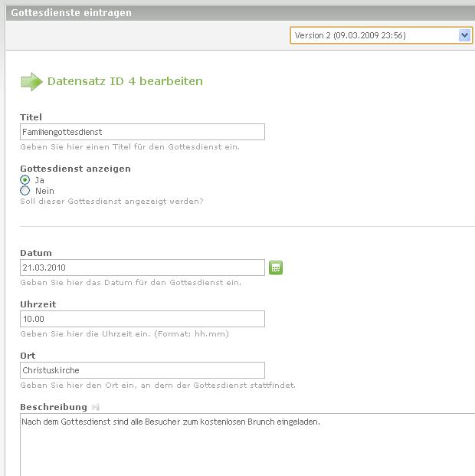The width and height of the screenshot is (475, 476).
Task: Select the Nein radio button
Action: tap(25, 191)
